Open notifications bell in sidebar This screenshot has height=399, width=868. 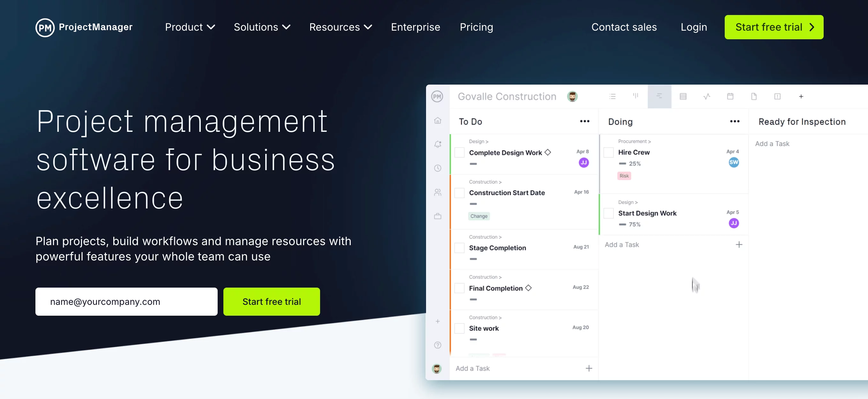(438, 144)
